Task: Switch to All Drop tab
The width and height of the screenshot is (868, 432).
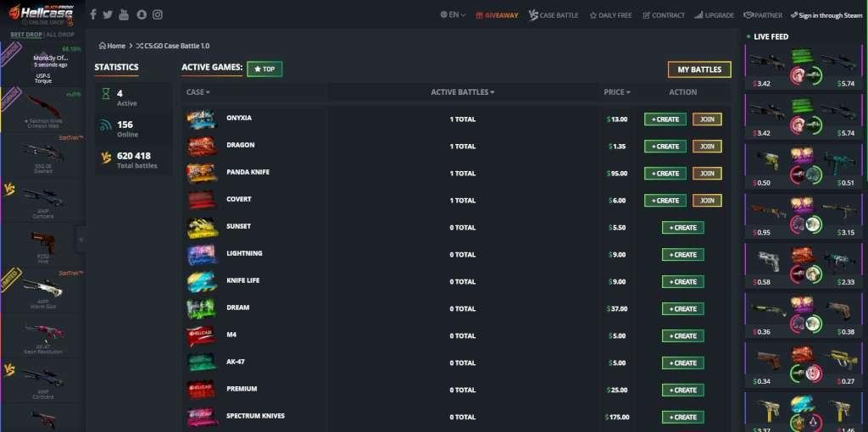Action: (60, 34)
